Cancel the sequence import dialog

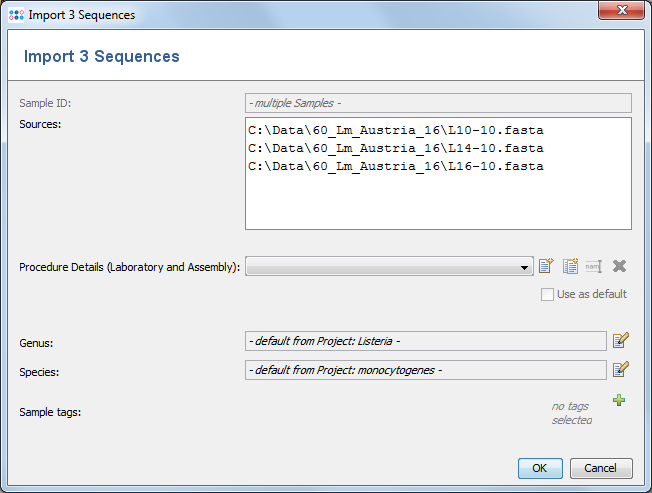pyautogui.click(x=600, y=468)
